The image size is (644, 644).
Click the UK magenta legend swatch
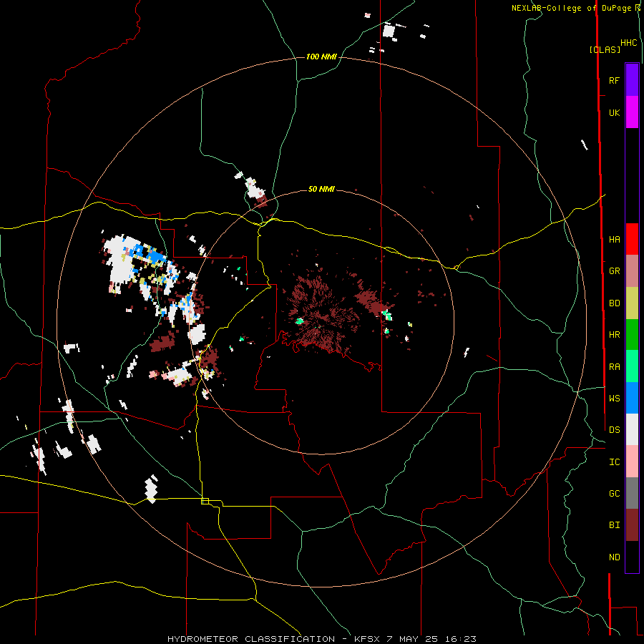632,112
